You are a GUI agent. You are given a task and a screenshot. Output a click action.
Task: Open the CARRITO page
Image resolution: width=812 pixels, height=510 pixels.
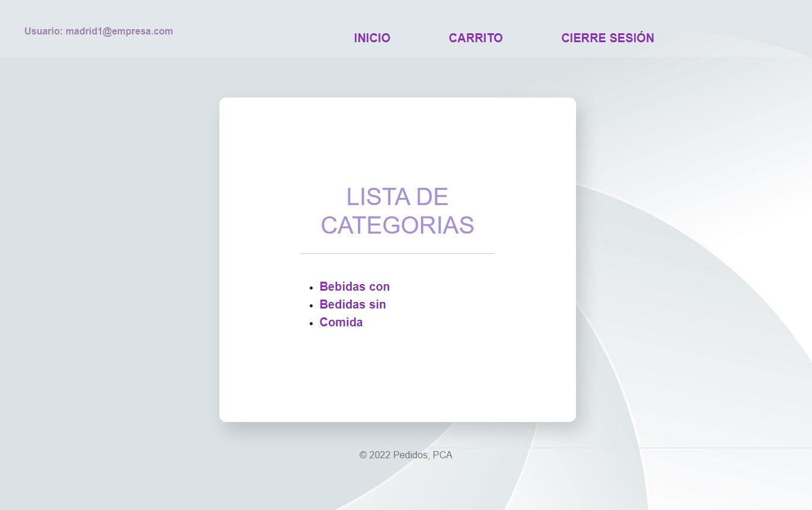click(x=476, y=37)
